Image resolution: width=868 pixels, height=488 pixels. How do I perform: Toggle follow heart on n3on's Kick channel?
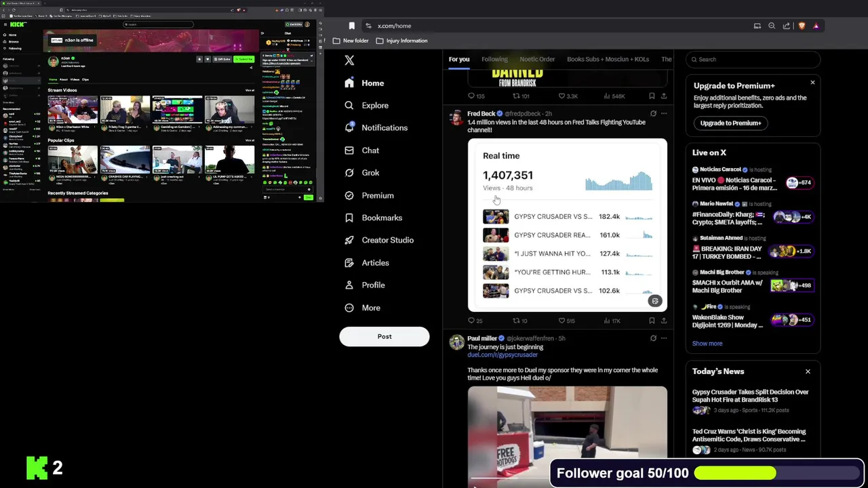point(208,59)
